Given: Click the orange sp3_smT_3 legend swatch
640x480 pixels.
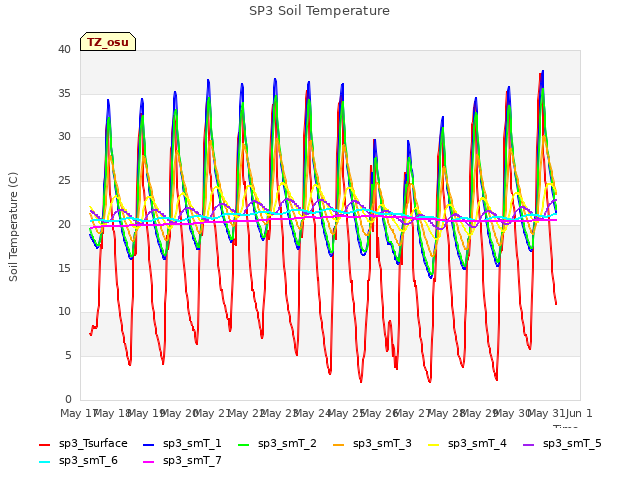Looking at the screenshot, I should (339, 444).
